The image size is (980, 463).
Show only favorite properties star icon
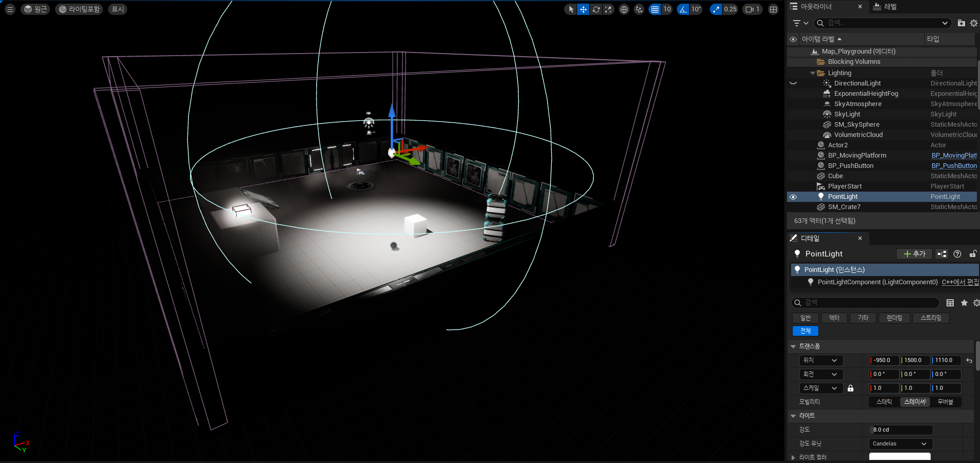tap(964, 303)
